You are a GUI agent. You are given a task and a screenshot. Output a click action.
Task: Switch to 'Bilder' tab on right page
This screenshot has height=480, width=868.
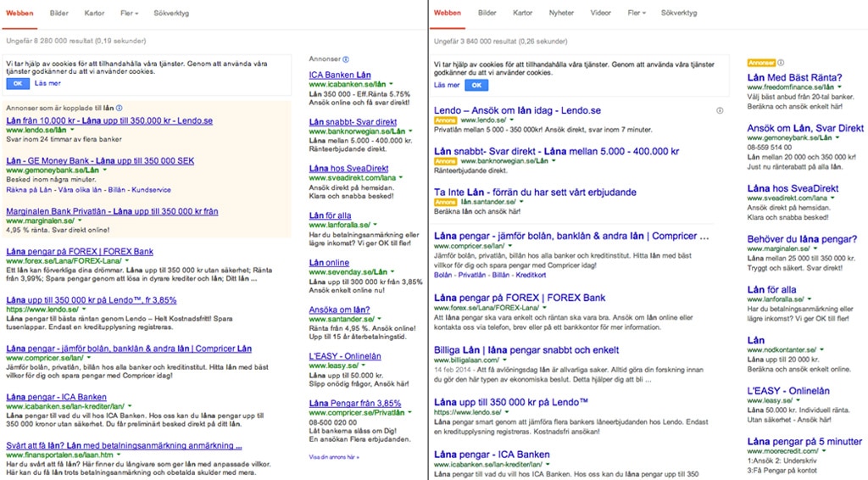click(x=487, y=13)
